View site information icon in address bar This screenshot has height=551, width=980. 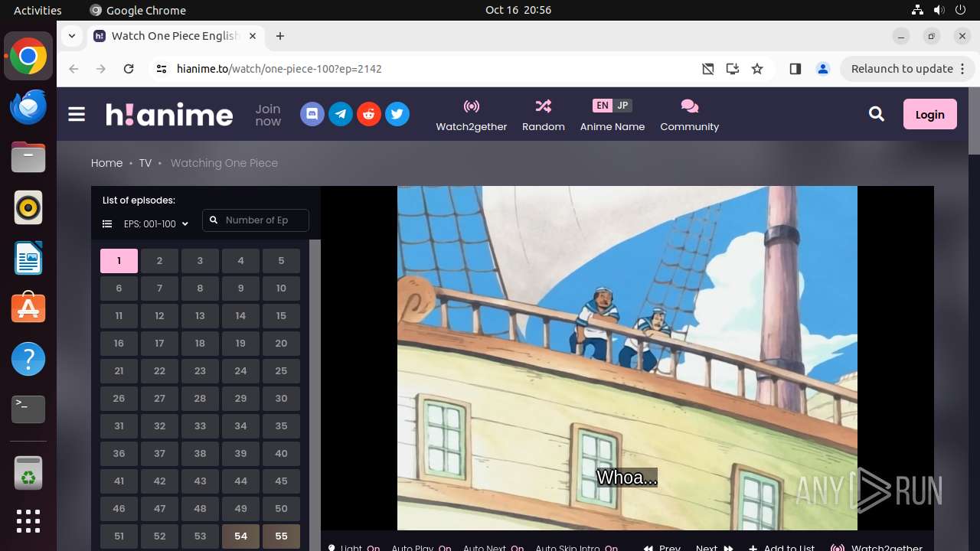pos(161,69)
